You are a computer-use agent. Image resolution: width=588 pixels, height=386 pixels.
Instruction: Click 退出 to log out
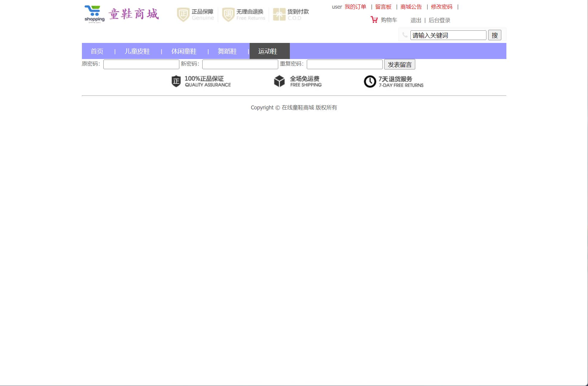(415, 20)
